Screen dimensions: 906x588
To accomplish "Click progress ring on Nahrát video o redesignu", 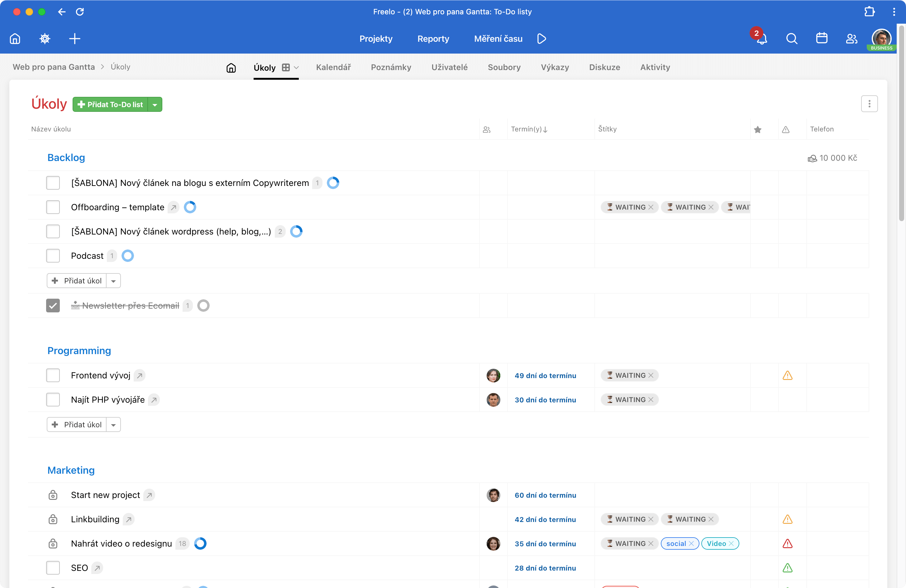I will pyautogui.click(x=200, y=543).
